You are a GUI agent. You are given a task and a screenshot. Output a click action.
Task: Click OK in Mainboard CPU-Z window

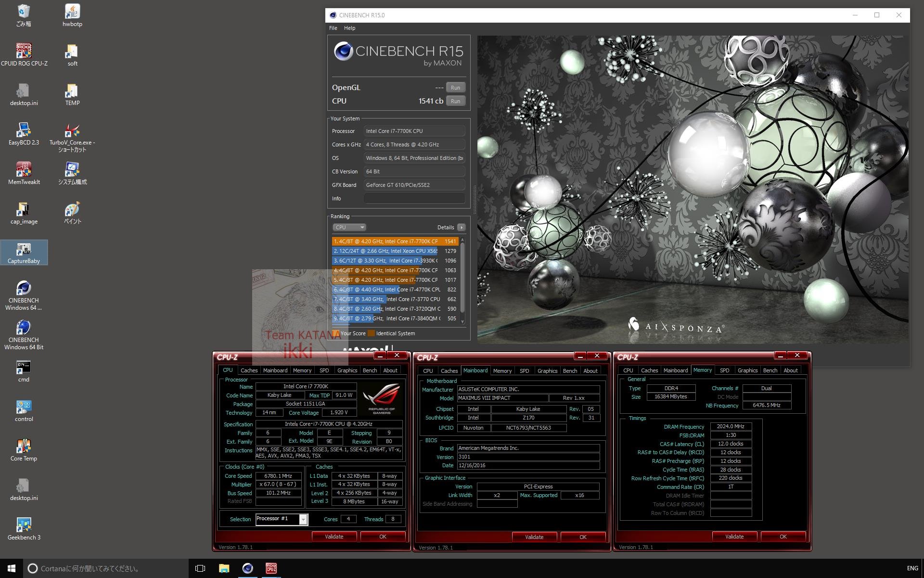583,537
